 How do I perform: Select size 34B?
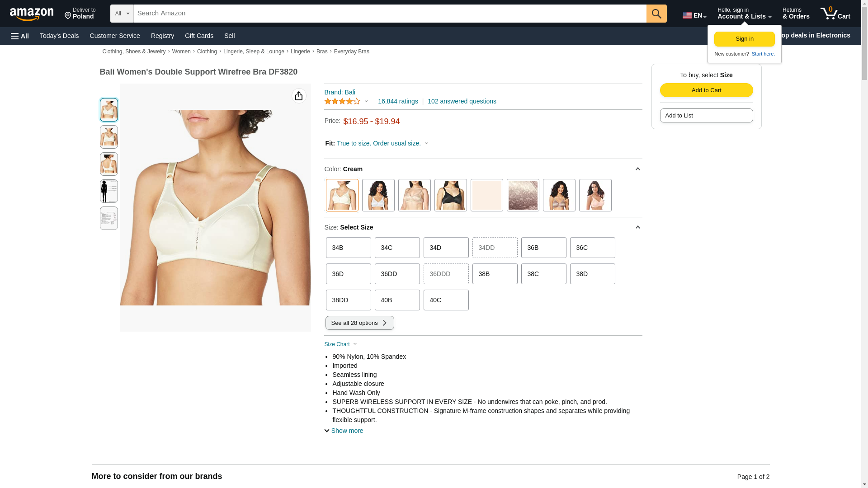pyautogui.click(x=348, y=248)
